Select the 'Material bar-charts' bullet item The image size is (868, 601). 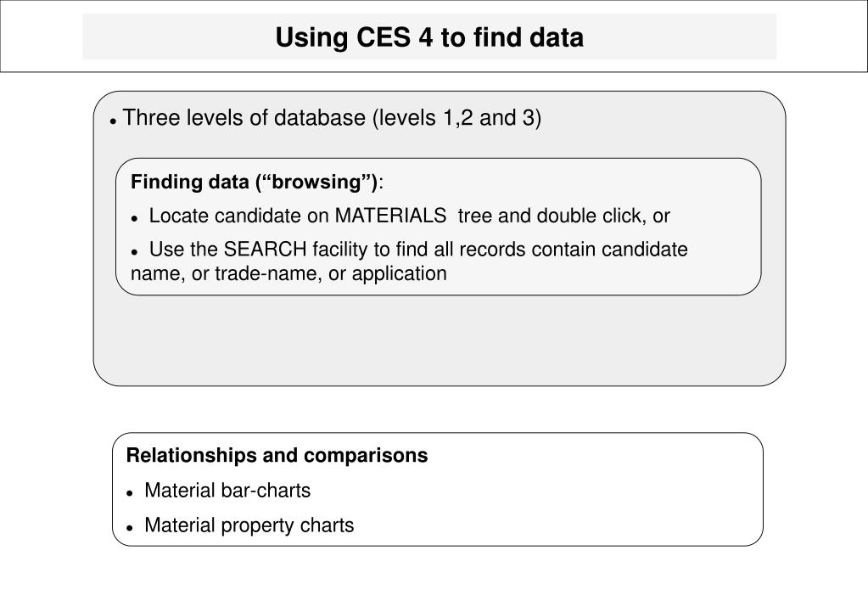coord(227,490)
